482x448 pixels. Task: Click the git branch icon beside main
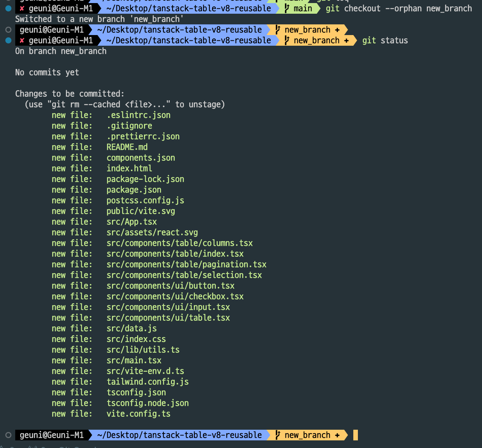(x=287, y=8)
